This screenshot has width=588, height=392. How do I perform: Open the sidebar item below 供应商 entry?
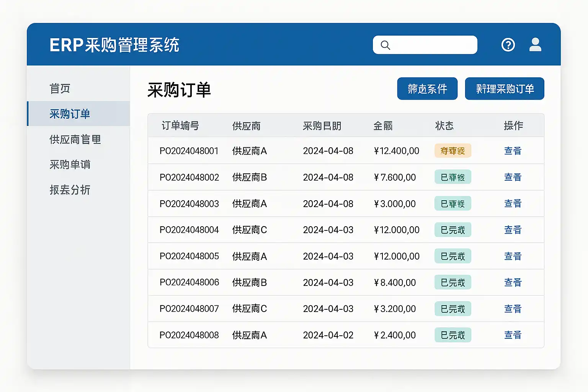click(x=70, y=165)
